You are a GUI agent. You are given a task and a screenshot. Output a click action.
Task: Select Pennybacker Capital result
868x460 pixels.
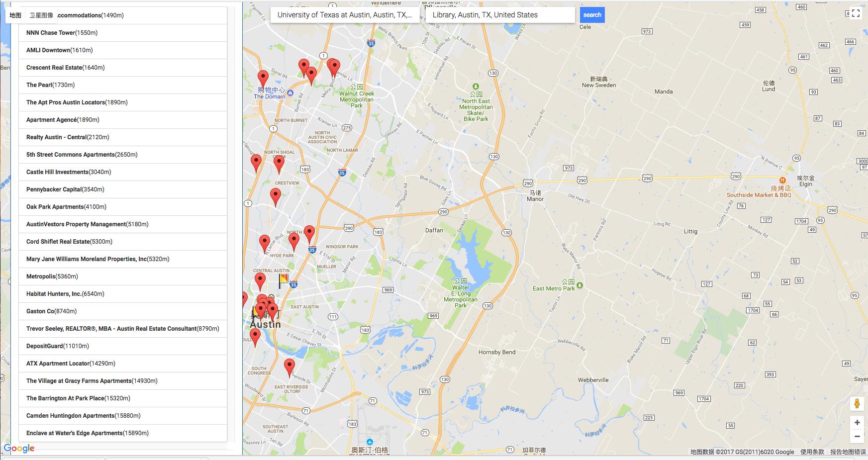point(123,189)
